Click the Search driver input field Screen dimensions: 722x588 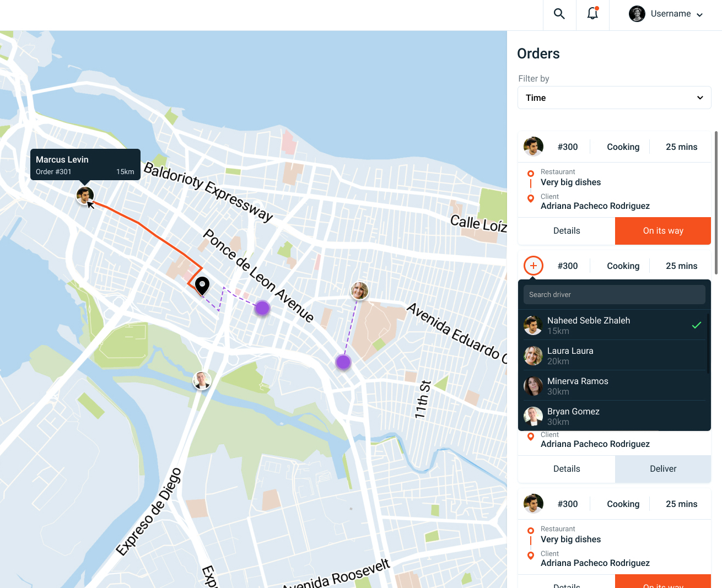tap(614, 295)
